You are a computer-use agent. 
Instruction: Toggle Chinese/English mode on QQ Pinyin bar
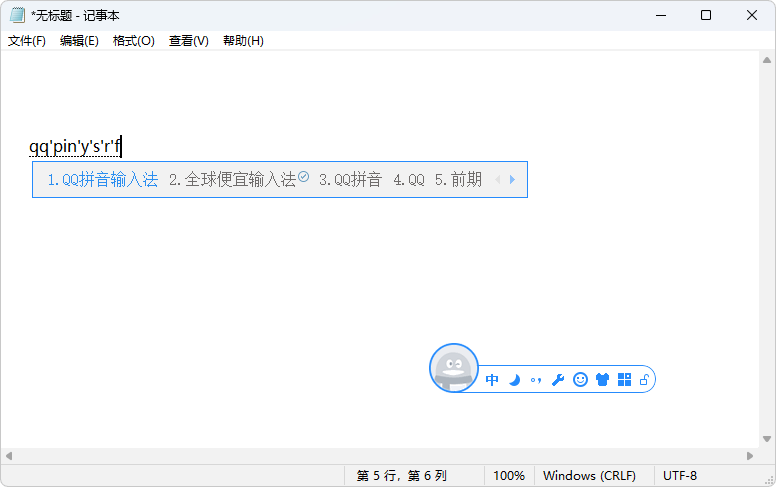[492, 380]
